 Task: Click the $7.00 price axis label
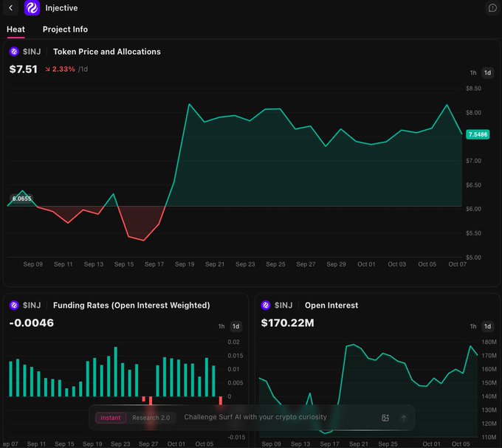click(x=473, y=161)
